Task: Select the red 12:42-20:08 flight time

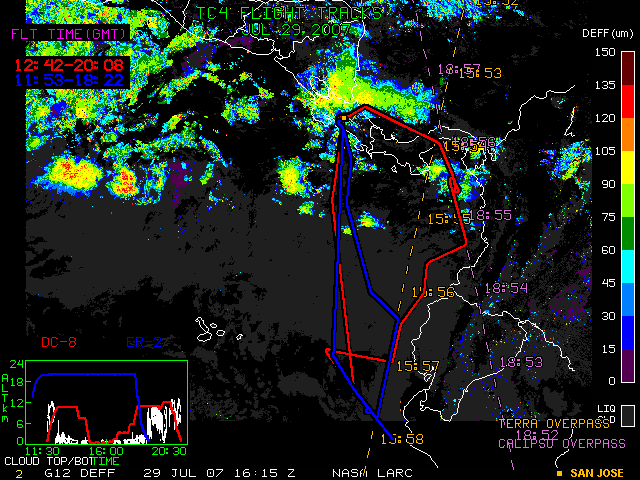Action: tap(60, 66)
